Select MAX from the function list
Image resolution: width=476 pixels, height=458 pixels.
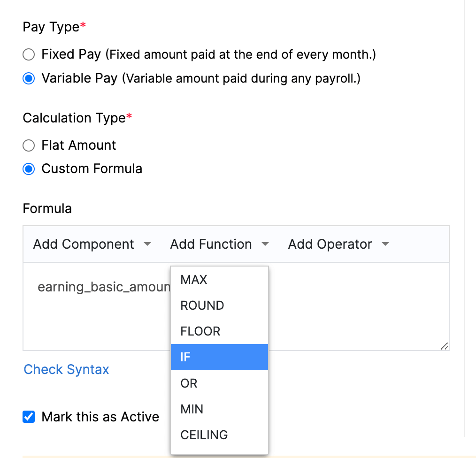193,280
